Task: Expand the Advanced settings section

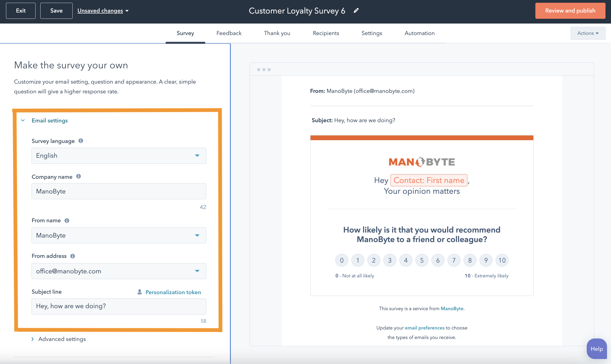Action: coord(58,339)
